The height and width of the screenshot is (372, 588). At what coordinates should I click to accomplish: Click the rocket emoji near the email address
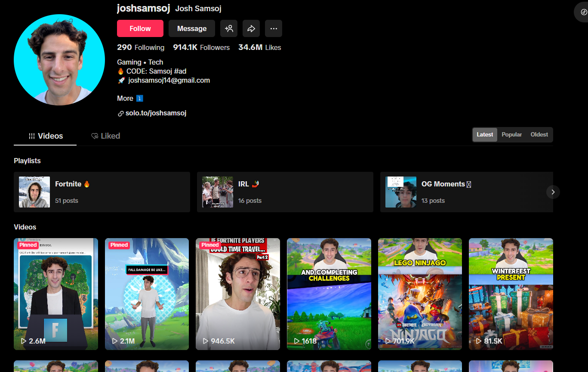point(121,80)
